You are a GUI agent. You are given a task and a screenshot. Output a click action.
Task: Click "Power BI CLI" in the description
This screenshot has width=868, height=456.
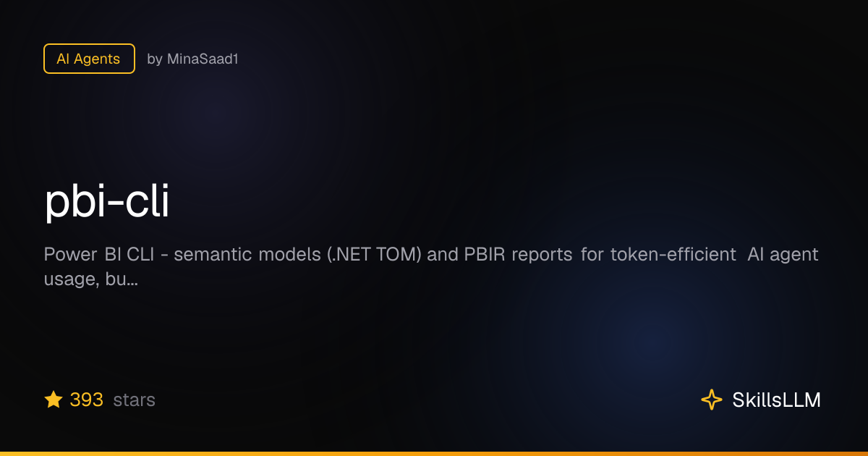pyautogui.click(x=93, y=255)
